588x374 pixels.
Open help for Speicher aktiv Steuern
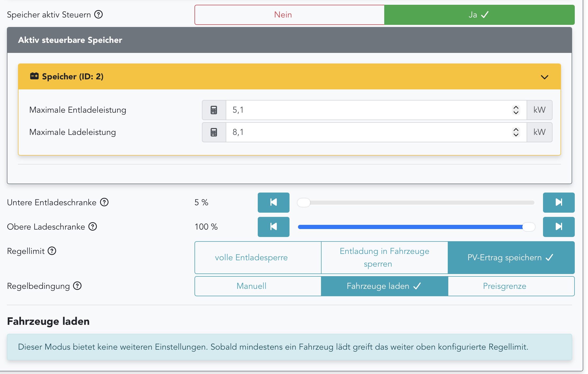(98, 14)
